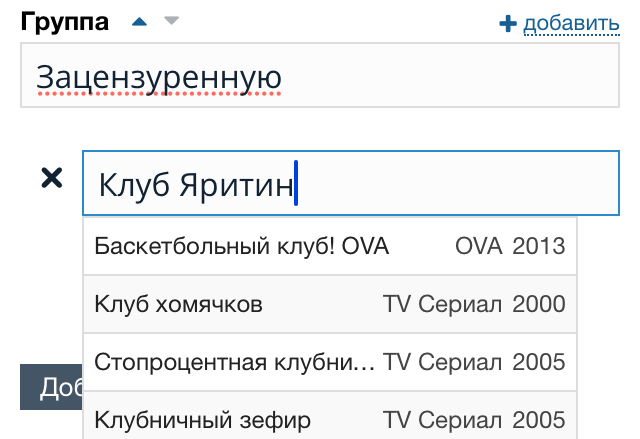This screenshot has height=439, width=640.
Task: Click the добавить link
Action: [570, 23]
